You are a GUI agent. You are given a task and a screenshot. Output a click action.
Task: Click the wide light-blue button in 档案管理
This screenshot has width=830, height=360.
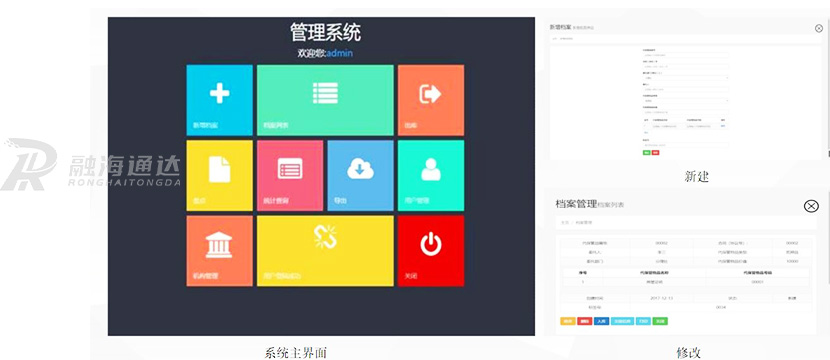622,321
